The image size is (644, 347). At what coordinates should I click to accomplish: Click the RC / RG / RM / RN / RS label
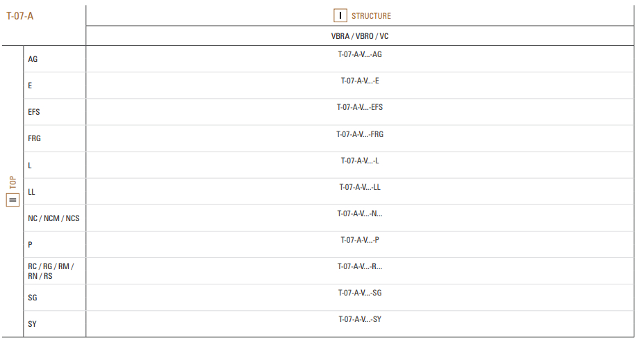coord(51,271)
